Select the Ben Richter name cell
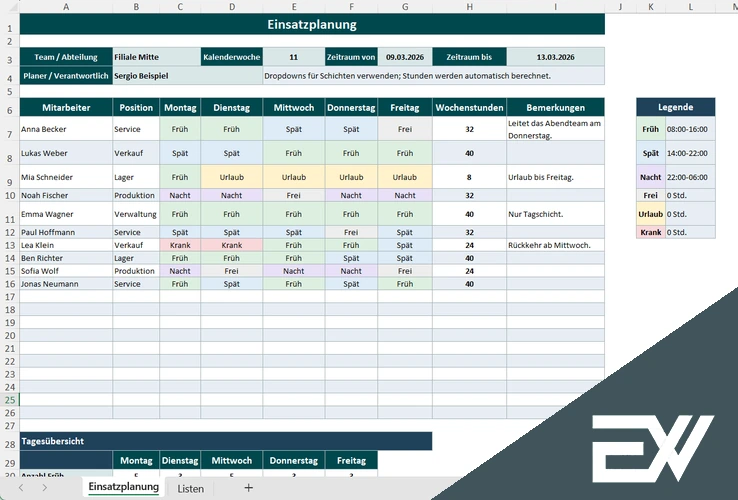 pos(66,258)
